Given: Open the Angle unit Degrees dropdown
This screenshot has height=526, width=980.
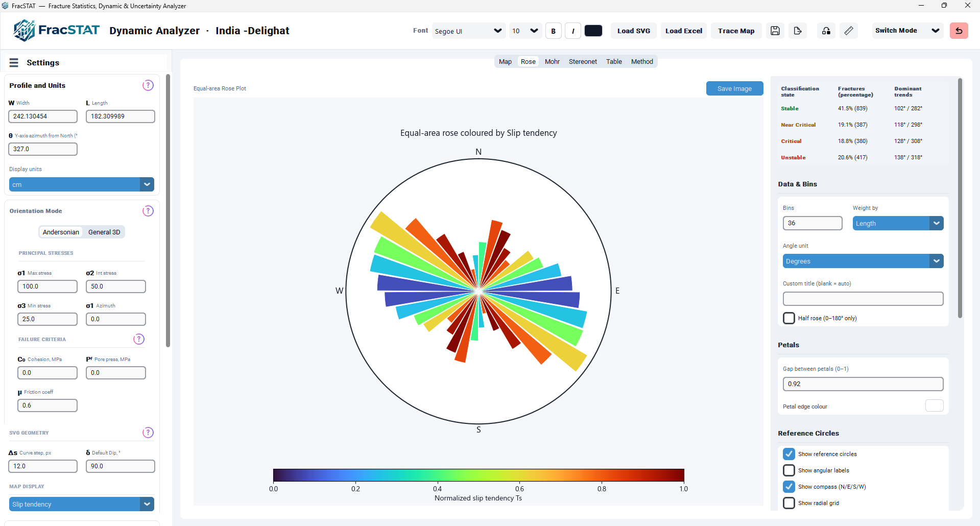Looking at the screenshot, I should [x=863, y=261].
